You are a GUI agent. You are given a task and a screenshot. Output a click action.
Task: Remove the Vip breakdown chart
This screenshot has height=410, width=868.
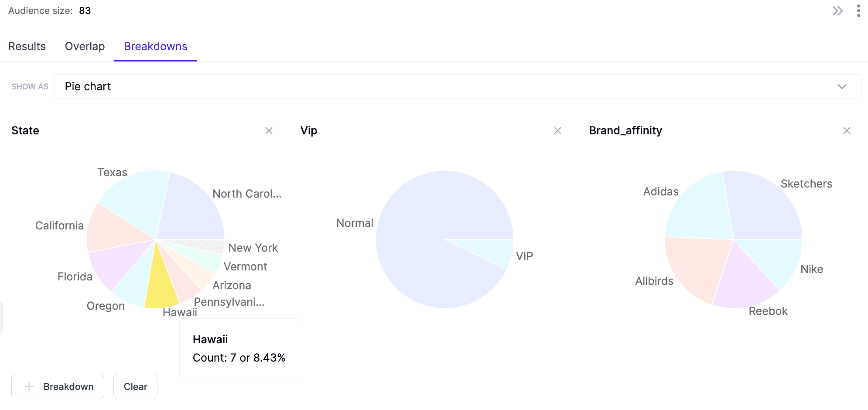click(557, 131)
